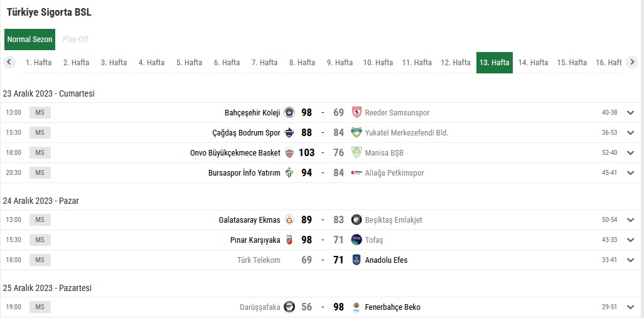Switch to the Play-Off tab
The image size is (644, 318).
pos(75,40)
